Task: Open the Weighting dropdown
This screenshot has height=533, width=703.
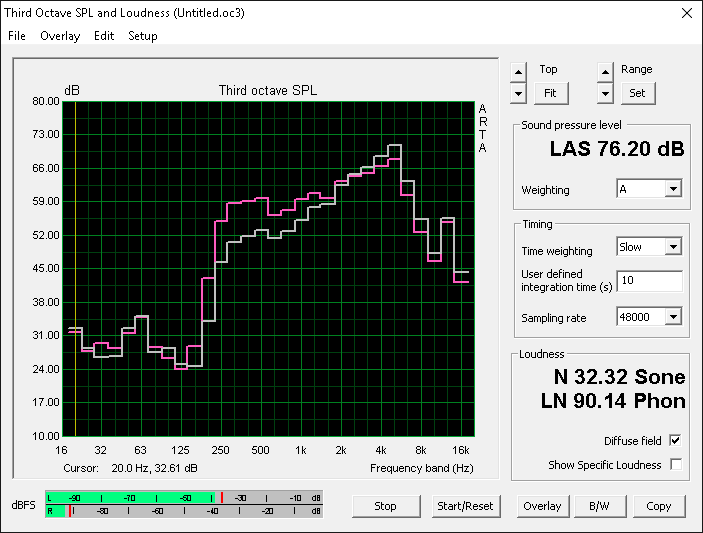Action: (673, 189)
